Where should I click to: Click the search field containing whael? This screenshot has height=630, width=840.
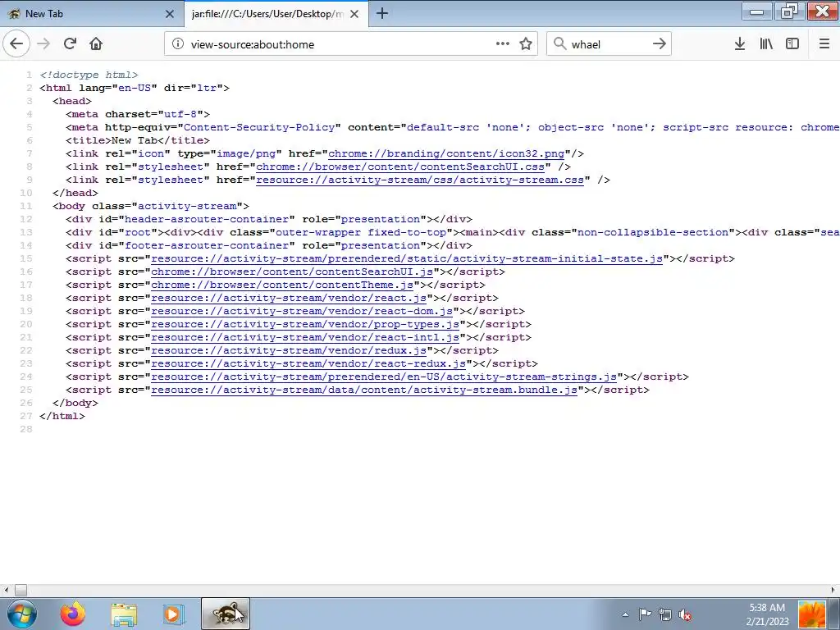pos(608,44)
